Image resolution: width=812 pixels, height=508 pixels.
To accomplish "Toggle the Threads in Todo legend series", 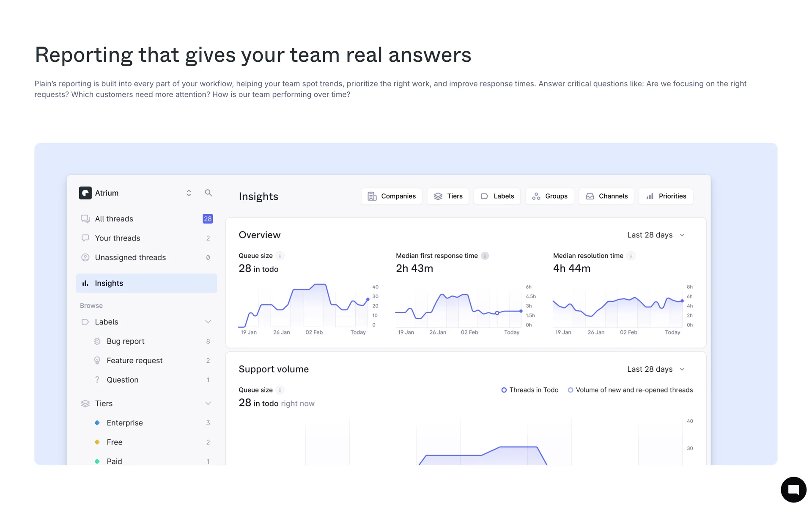I will click(530, 390).
